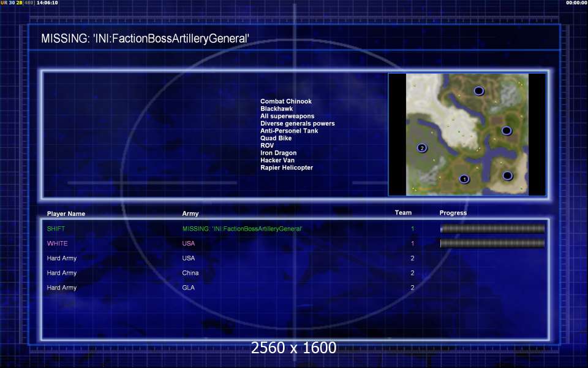Screen dimensions: 588x368
Task: Click the map preview thumbnail
Action: (467, 134)
